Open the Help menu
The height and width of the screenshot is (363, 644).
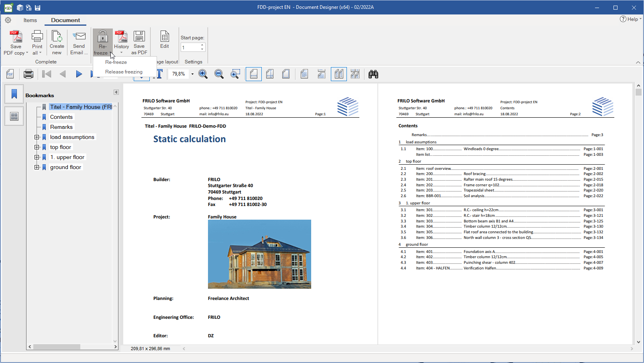click(x=631, y=19)
